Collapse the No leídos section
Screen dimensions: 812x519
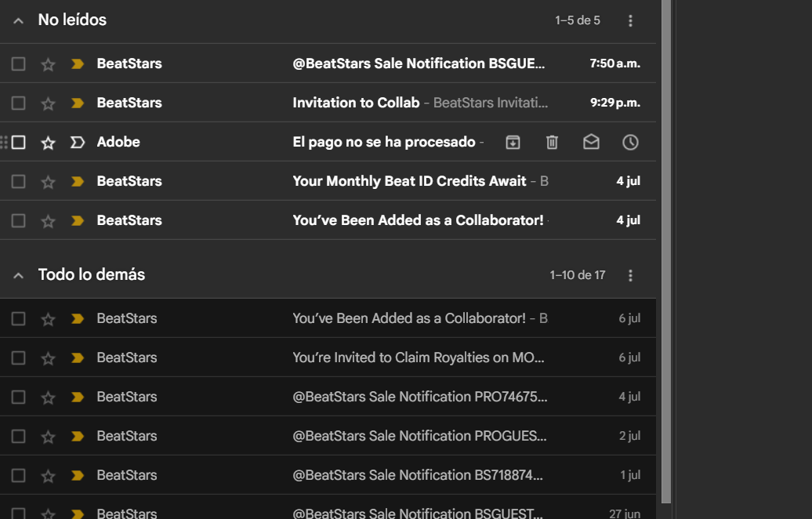pyautogui.click(x=18, y=20)
